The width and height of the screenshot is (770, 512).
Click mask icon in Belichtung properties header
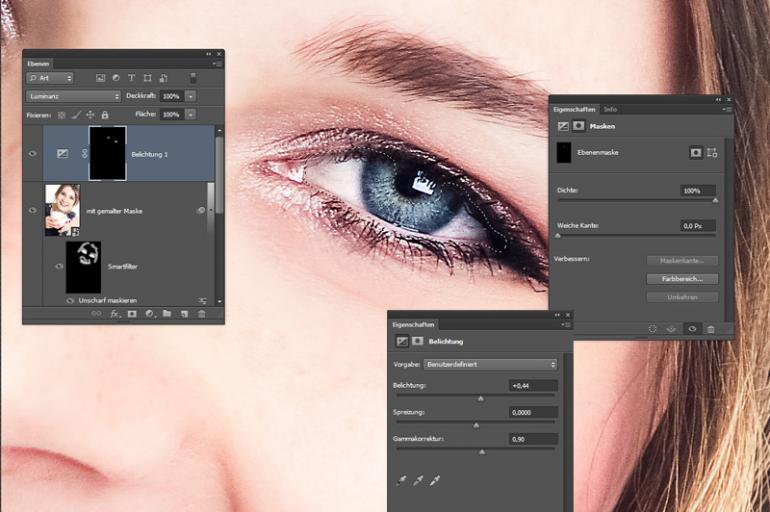(x=417, y=341)
